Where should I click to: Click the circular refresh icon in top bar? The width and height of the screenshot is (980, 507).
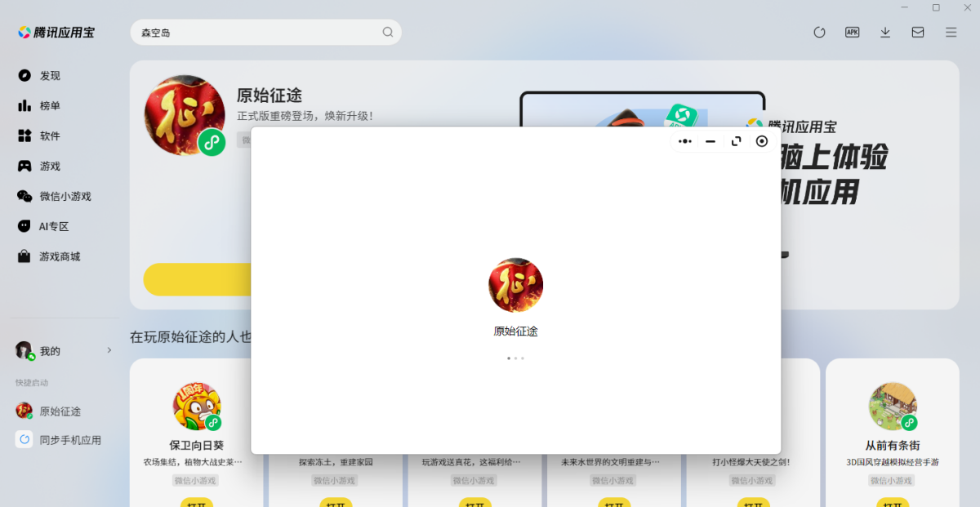[819, 33]
